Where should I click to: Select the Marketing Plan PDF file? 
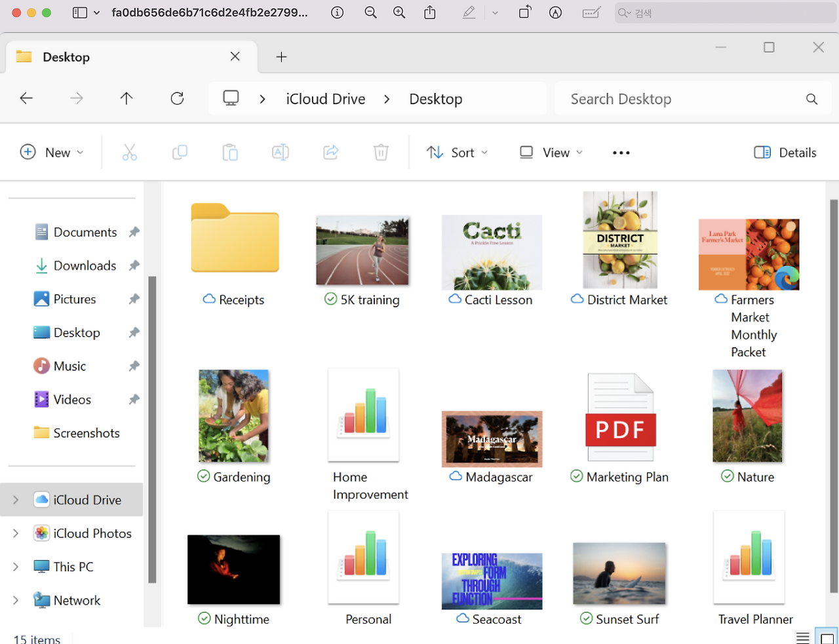click(x=620, y=427)
